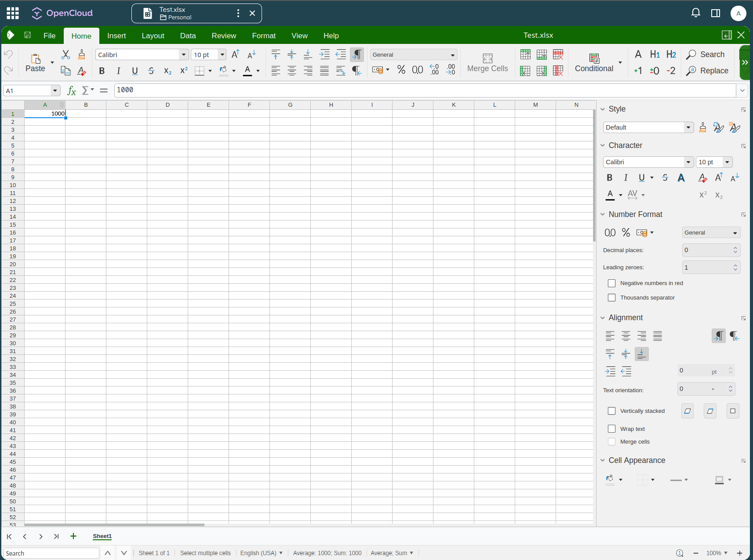Screen dimensions: 753x560
Task: Add a new sheet with plus button
Action: click(x=73, y=536)
